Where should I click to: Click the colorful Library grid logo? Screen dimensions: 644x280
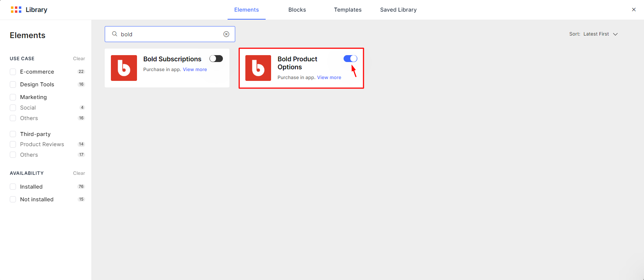16,10
